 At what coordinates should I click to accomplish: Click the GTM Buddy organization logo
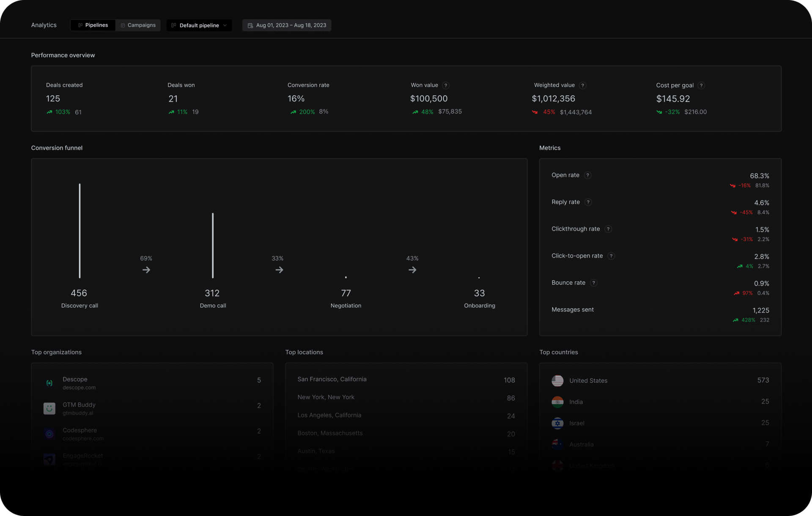49,409
